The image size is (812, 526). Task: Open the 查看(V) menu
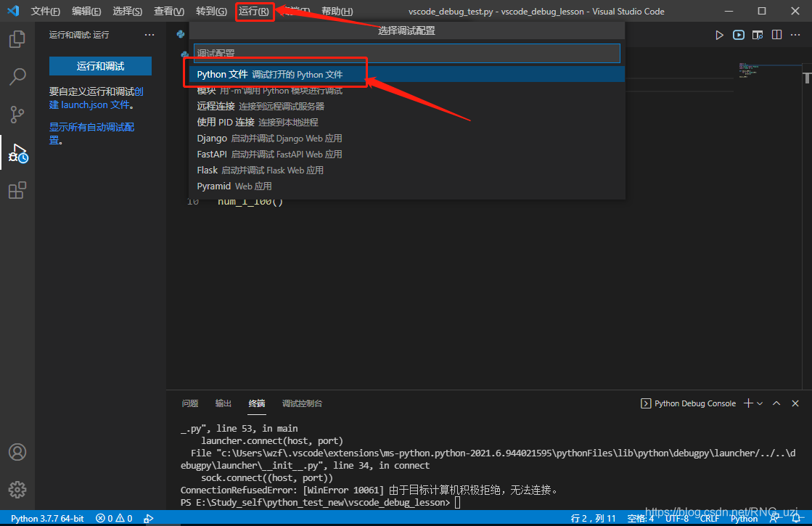click(169, 11)
